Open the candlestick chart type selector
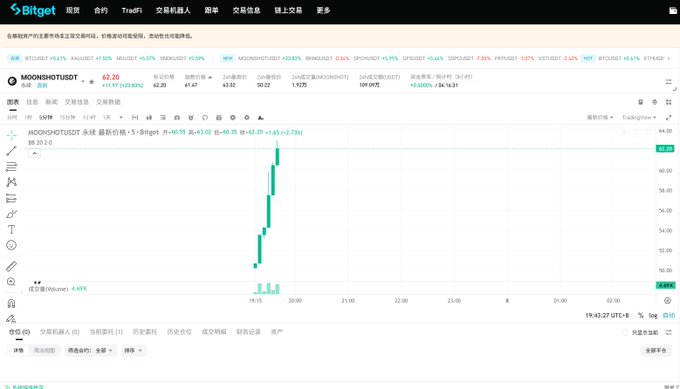 [149, 118]
